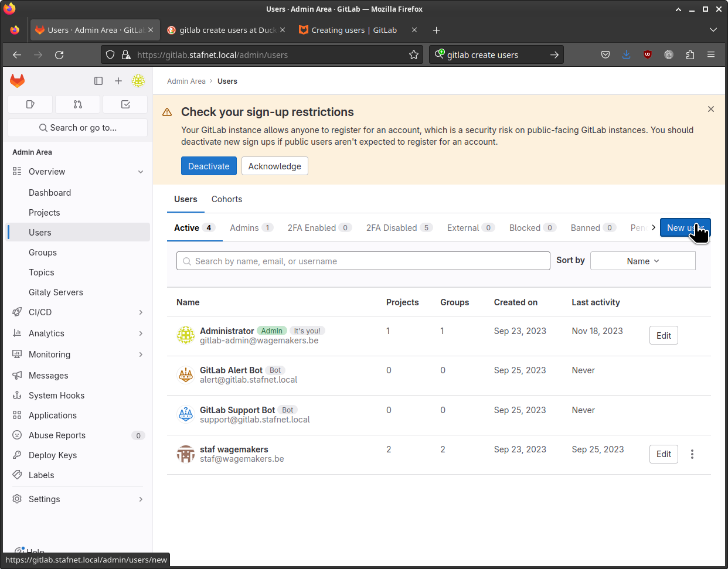Image resolution: width=728 pixels, height=569 pixels.
Task: Dismiss the sign-up restrictions warning
Action: pyautogui.click(x=710, y=109)
